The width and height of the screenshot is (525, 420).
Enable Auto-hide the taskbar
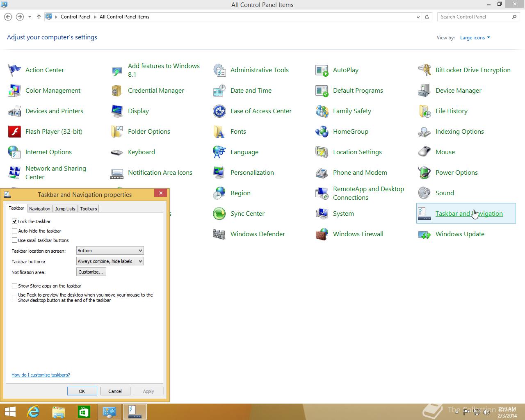click(x=15, y=231)
